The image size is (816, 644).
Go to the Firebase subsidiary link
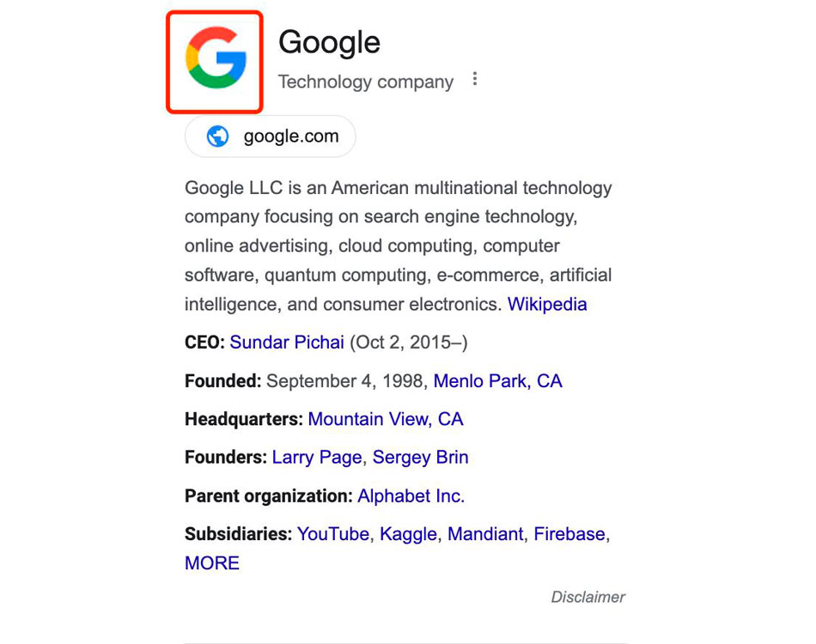coord(570,534)
